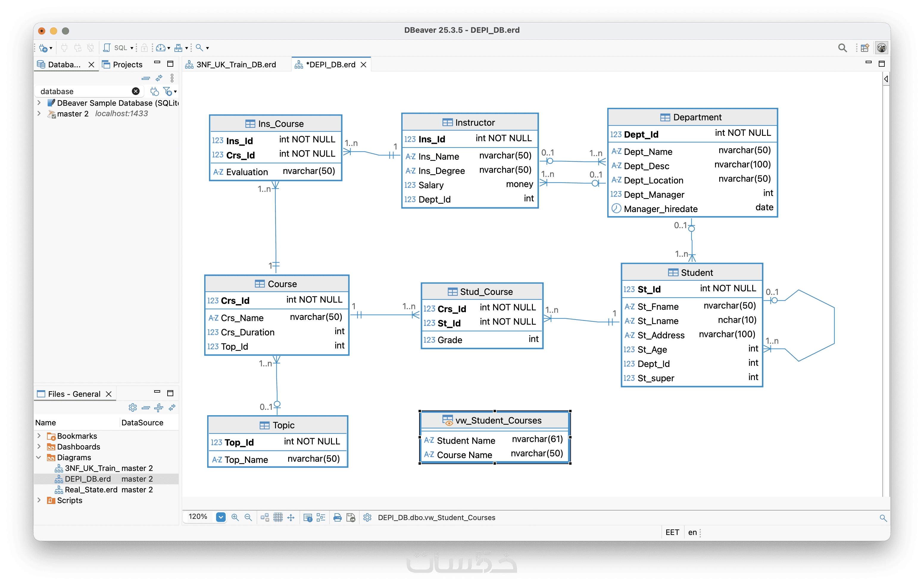Image resolution: width=924 pixels, height=585 pixels.
Task: Switch to the 3NF_UK_Train_DB.erd tab
Action: click(235, 65)
